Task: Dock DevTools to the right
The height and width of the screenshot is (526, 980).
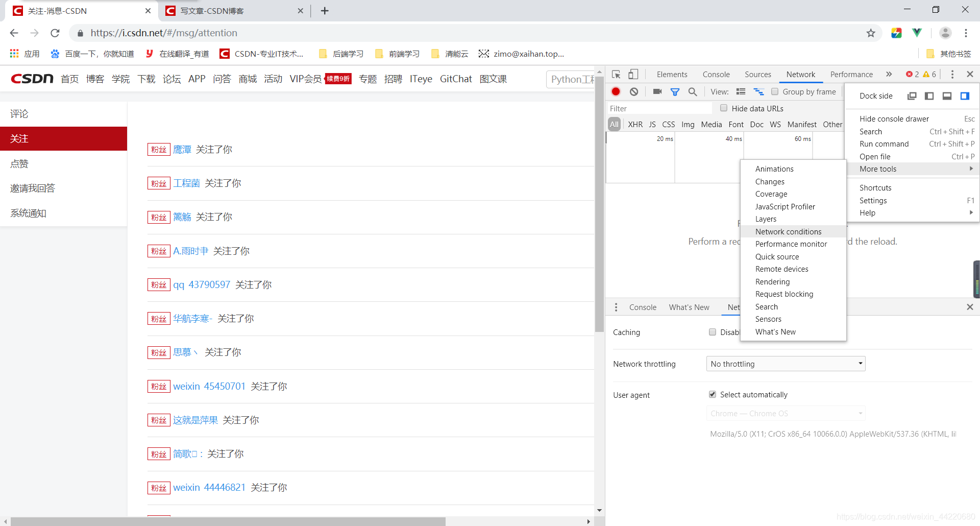Action: click(x=965, y=96)
